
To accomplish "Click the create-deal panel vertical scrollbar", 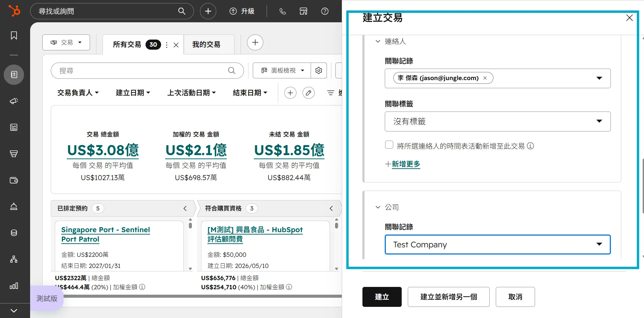I will (x=643, y=186).
